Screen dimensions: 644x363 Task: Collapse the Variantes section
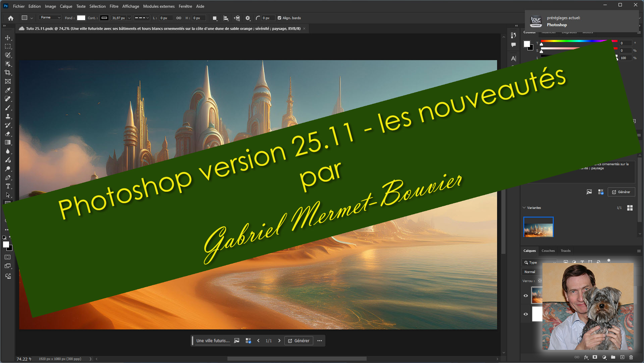[524, 208]
